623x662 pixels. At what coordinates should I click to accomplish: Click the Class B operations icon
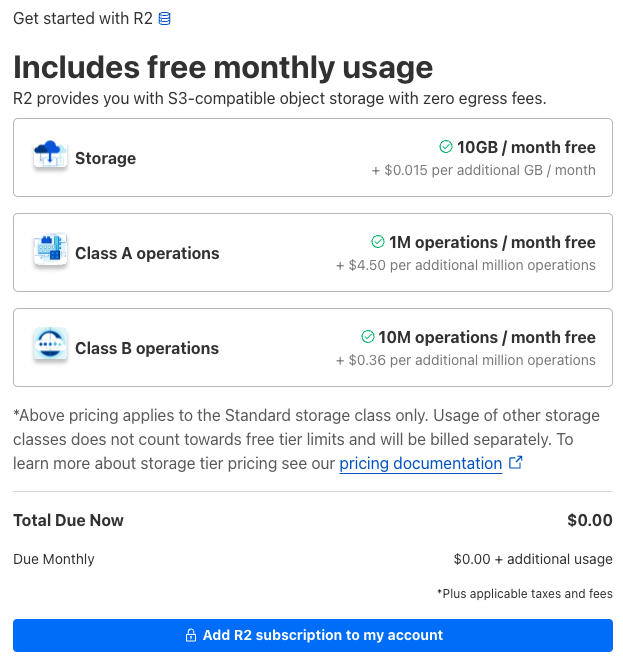[x=49, y=348]
